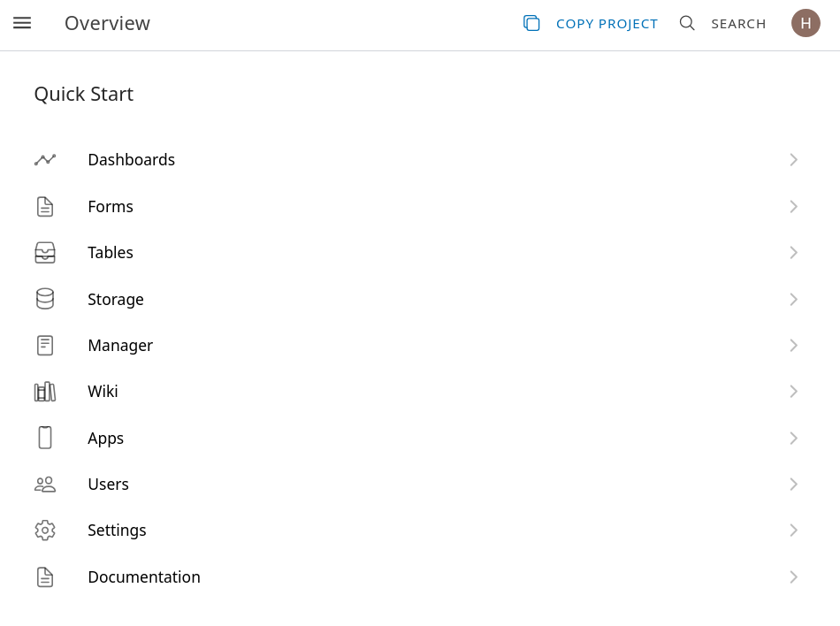Click the SEARCH button label
Screen dimensions: 840x626
(x=738, y=24)
